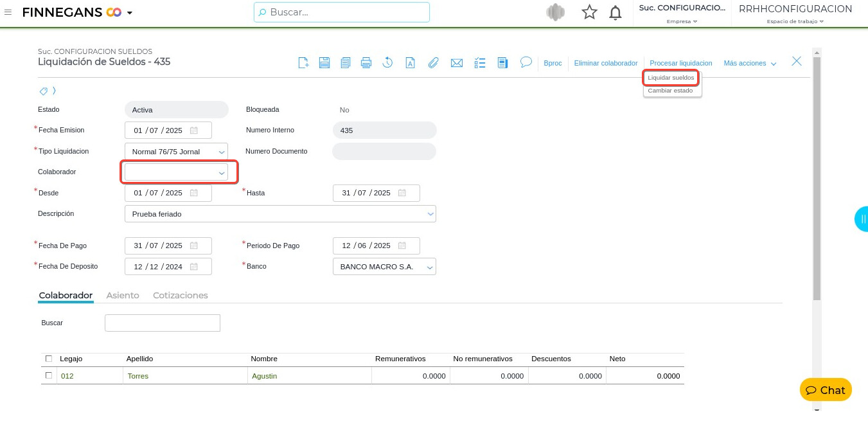Tick the checkbox for legajo 012 Torres

(49, 375)
